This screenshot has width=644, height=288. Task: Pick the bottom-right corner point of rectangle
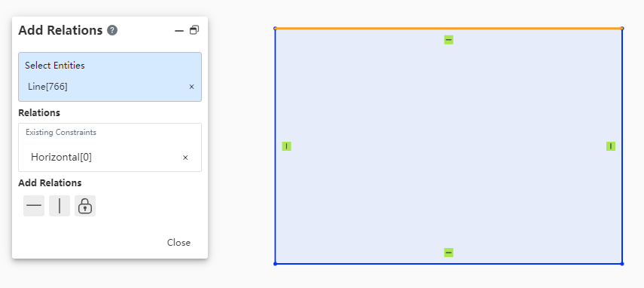tap(622, 264)
